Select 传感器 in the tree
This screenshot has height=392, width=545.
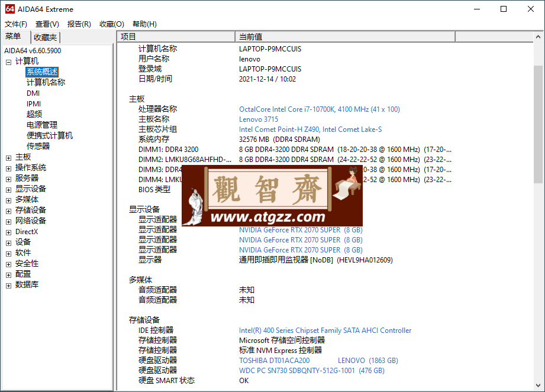coord(38,146)
